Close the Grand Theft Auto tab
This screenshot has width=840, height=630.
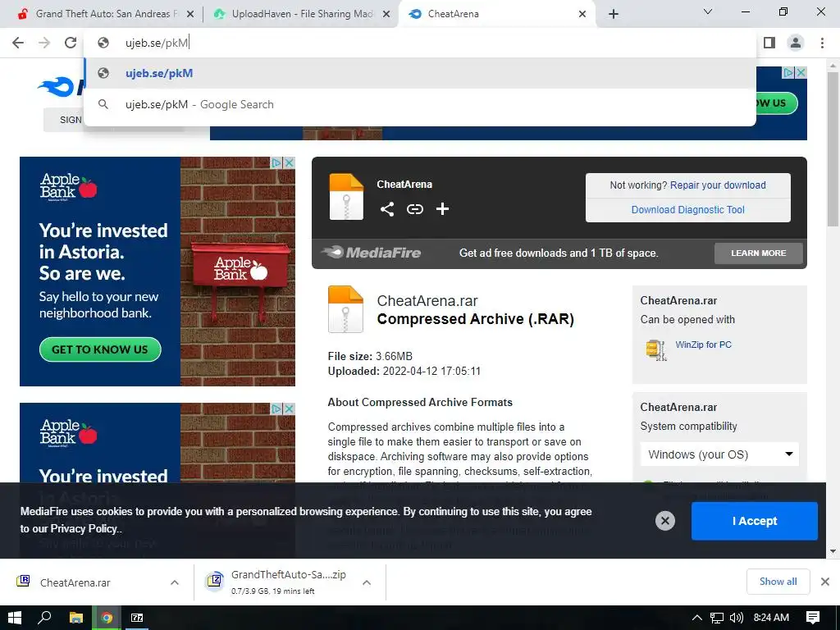[189, 14]
